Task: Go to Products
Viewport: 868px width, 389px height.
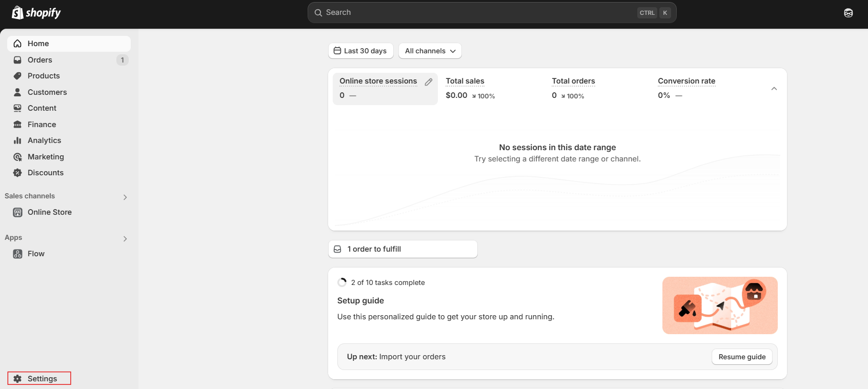Action: click(x=69, y=76)
